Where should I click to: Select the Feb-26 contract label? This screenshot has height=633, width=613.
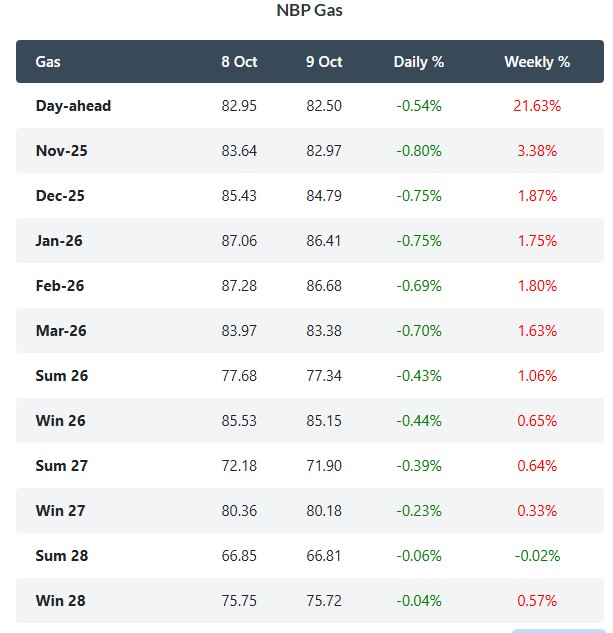[60, 285]
